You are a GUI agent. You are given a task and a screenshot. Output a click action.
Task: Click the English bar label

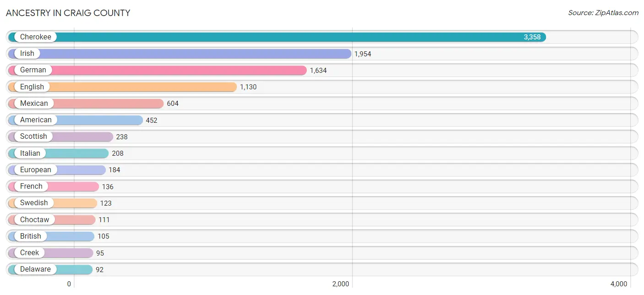(32, 87)
